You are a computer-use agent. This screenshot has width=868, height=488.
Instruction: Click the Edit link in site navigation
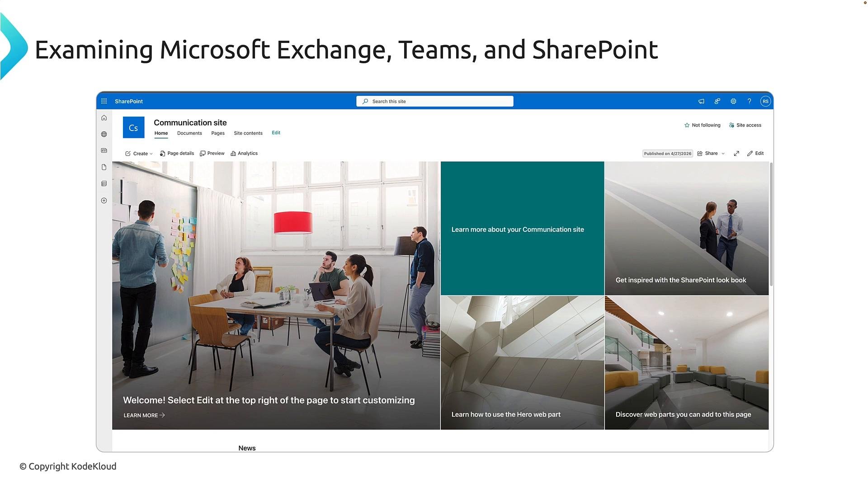click(276, 133)
